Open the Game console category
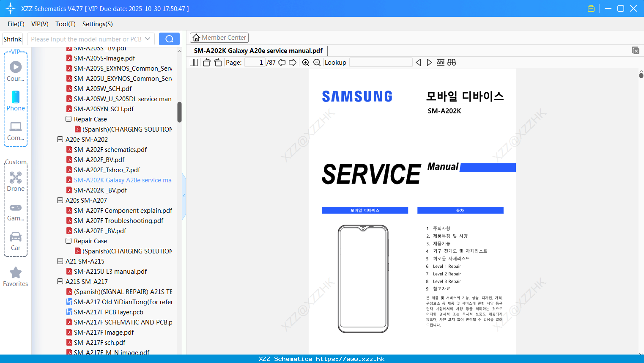644x363 pixels. pos(16,212)
